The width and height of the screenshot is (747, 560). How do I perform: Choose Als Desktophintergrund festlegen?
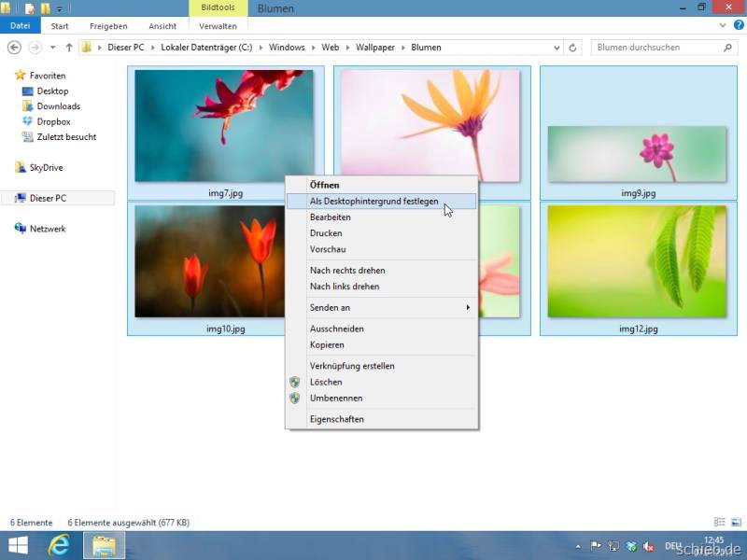(373, 201)
